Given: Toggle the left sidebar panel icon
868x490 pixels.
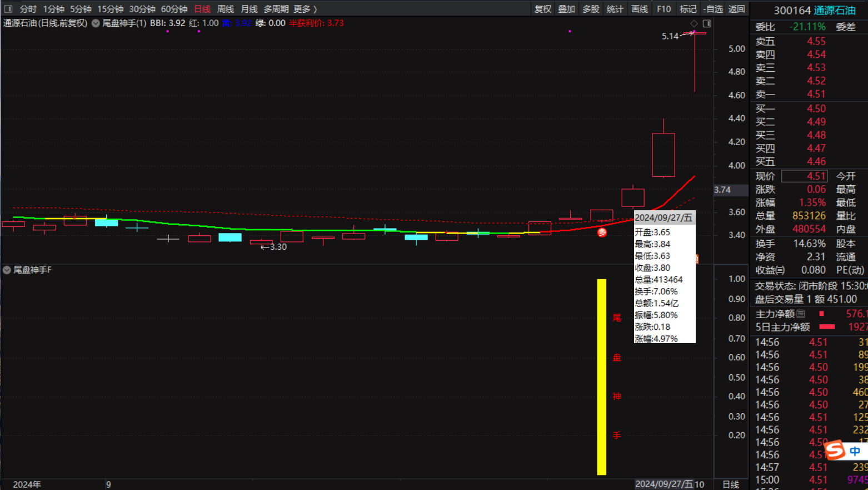Looking at the screenshot, I should coord(8,9).
